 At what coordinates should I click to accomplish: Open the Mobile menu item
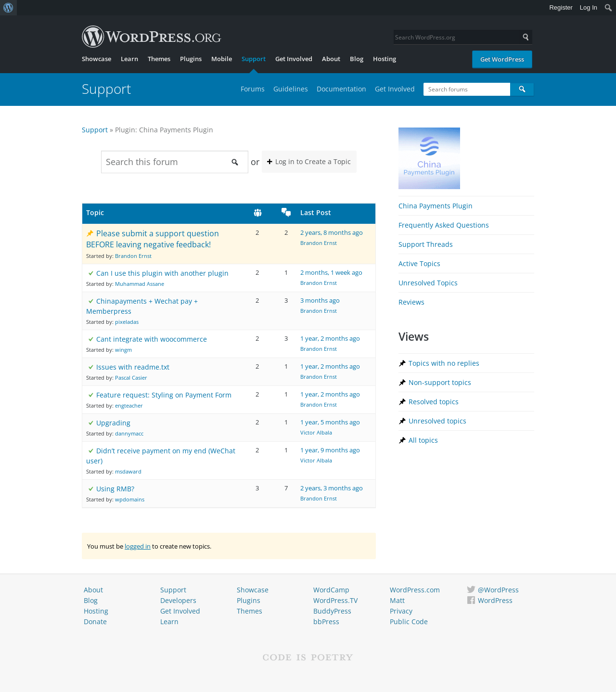(221, 59)
